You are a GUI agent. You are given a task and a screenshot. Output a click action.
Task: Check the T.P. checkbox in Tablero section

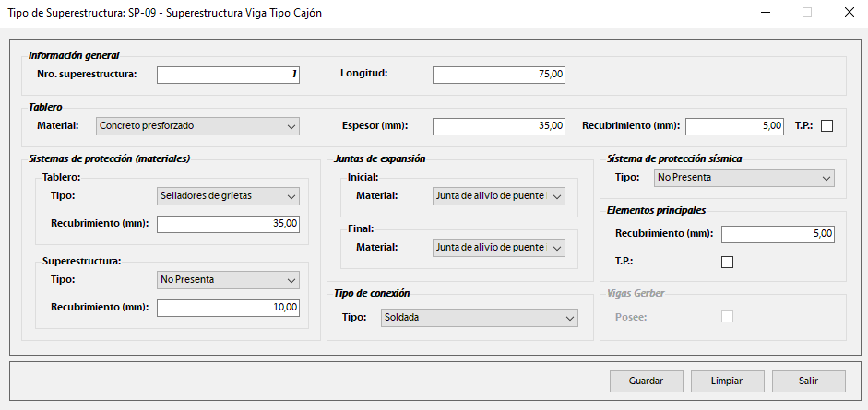click(x=826, y=126)
